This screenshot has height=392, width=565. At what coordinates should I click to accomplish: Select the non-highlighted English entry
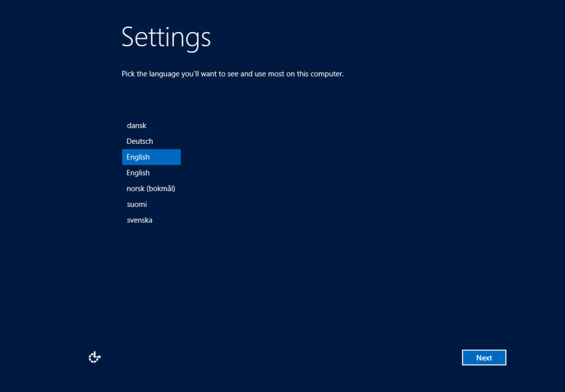pos(151,173)
